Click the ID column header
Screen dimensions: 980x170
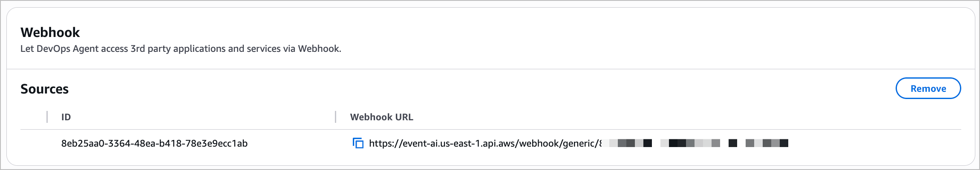click(x=66, y=117)
